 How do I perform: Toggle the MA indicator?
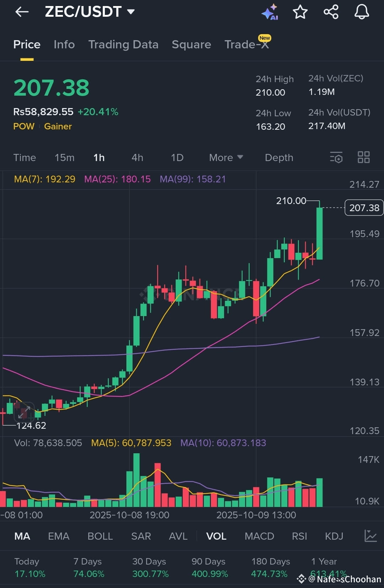click(x=22, y=536)
